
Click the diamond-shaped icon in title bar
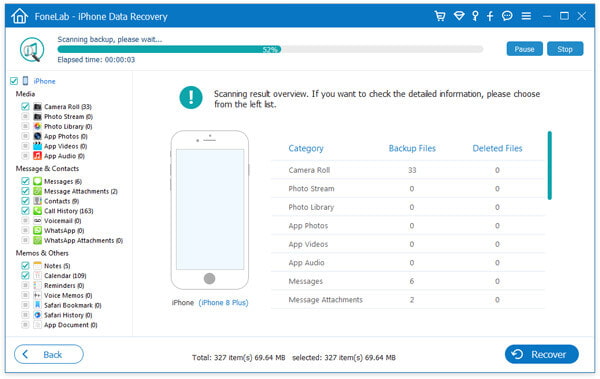[x=459, y=16]
